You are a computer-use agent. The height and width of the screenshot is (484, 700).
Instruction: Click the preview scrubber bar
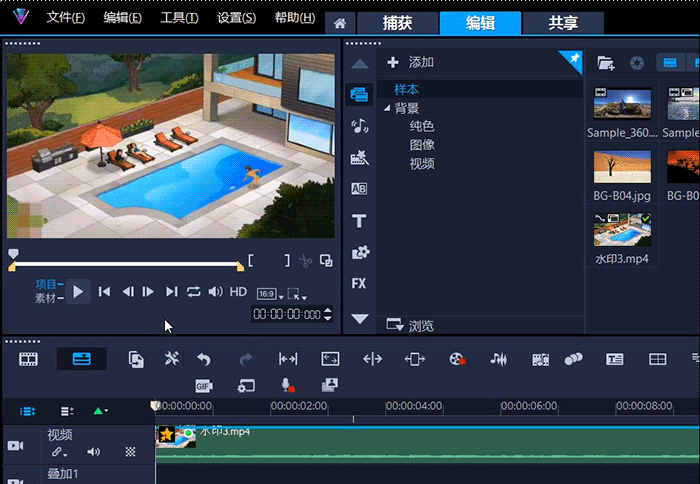pos(126,265)
